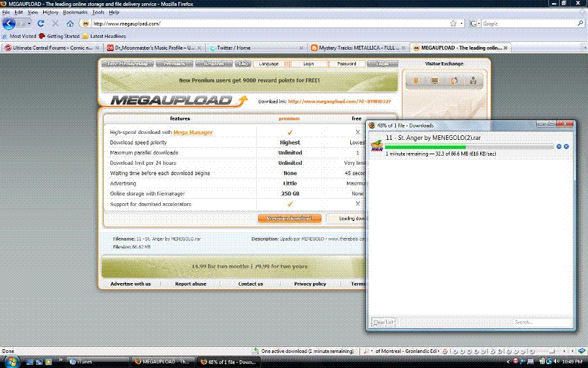Open Privacy policy footer link
Image resolution: width=588 pixels, height=368 pixels.
click(x=310, y=284)
